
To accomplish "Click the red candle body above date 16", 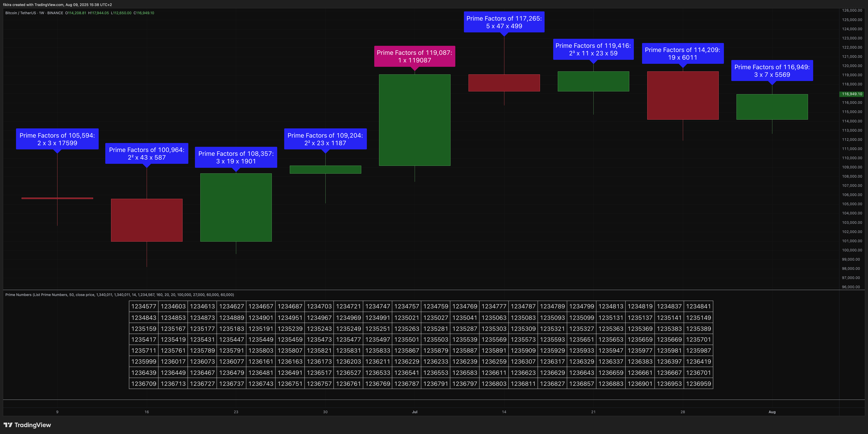I will pyautogui.click(x=147, y=220).
